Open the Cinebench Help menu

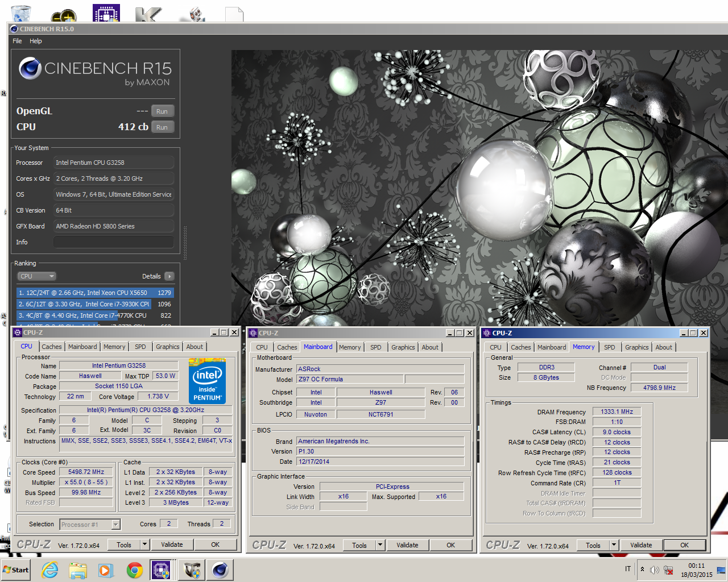click(x=35, y=41)
